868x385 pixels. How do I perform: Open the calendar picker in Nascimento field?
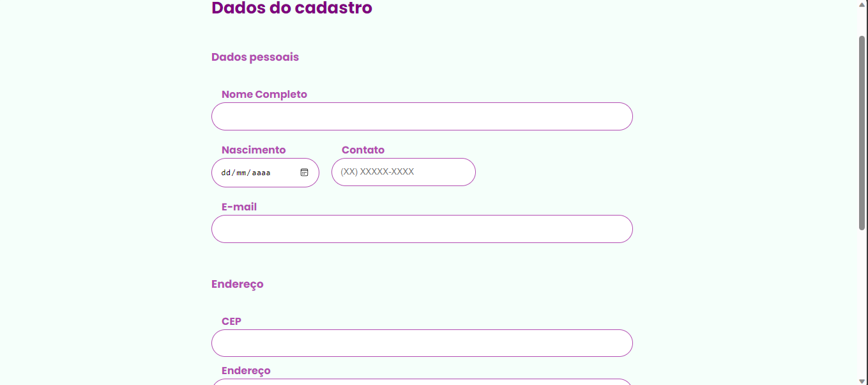pos(305,173)
